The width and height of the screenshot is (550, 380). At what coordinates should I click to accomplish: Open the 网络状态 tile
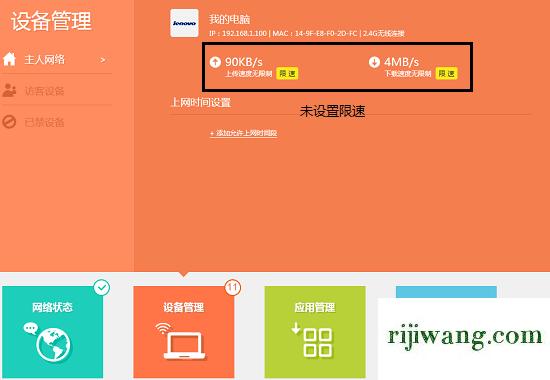point(52,332)
